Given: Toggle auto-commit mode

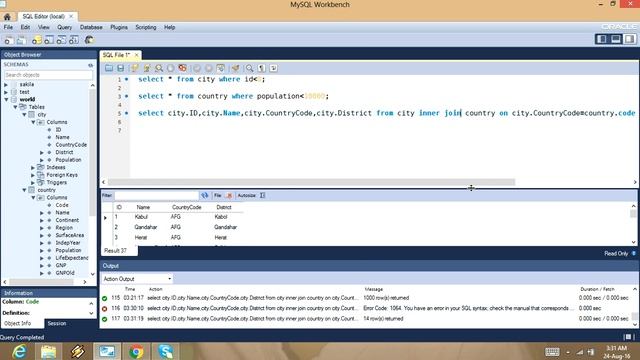Looking at the screenshot, I should 220,68.
